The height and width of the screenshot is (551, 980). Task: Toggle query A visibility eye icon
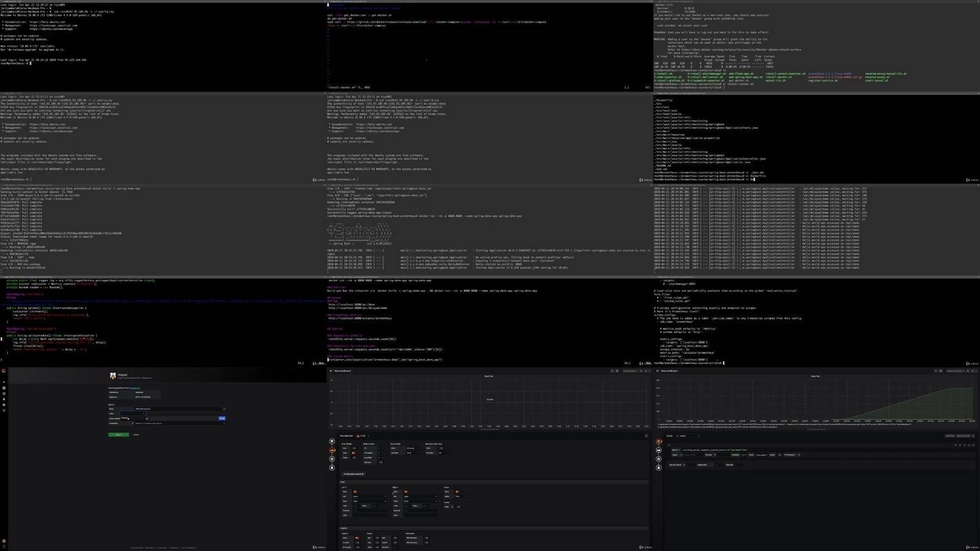pyautogui.click(x=968, y=445)
